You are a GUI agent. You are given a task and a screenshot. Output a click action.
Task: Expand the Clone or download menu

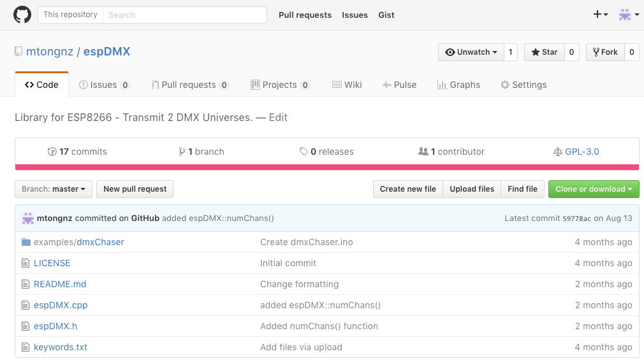point(593,189)
